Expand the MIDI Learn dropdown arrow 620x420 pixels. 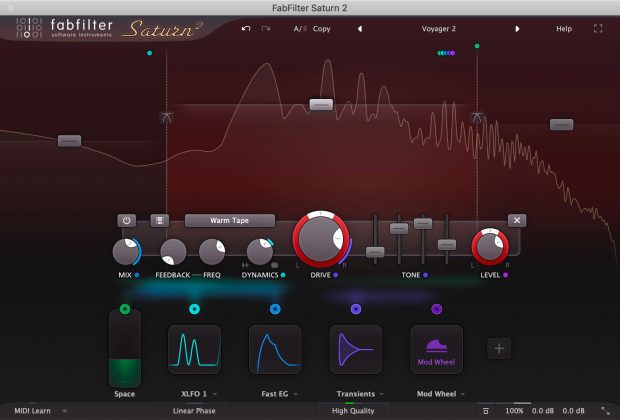[x=65, y=410]
